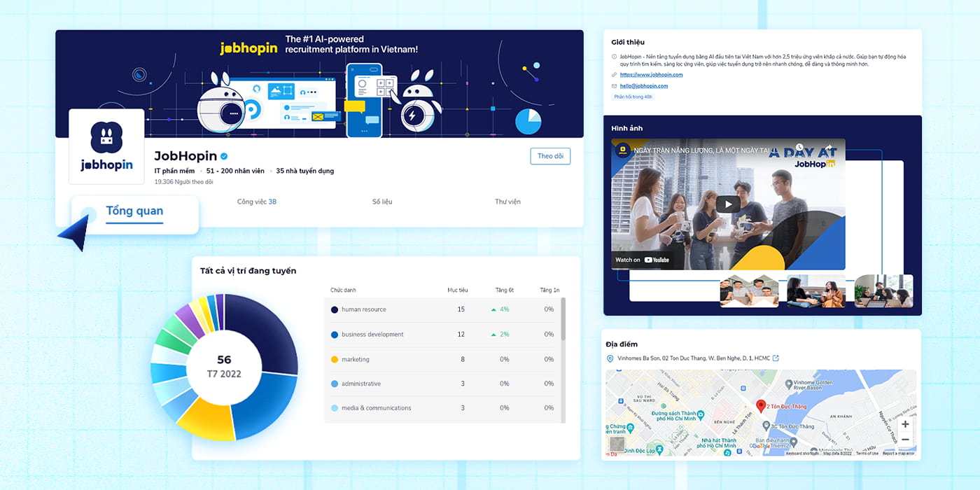Click the yellow segment of donut chart
Viewport: 980px width, 490px height.
coord(208,419)
